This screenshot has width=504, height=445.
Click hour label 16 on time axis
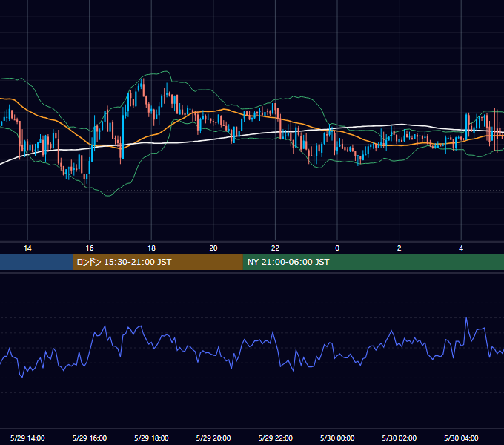90,248
